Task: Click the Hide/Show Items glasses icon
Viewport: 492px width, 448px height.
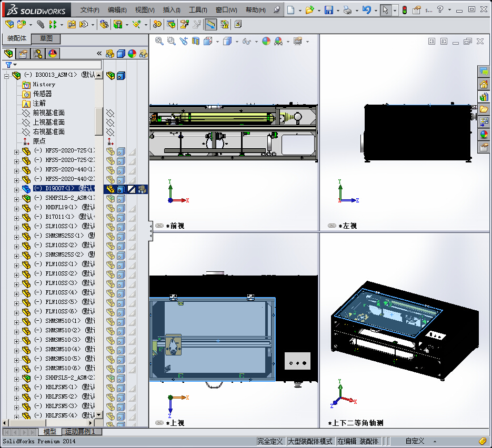Action: tap(247, 41)
